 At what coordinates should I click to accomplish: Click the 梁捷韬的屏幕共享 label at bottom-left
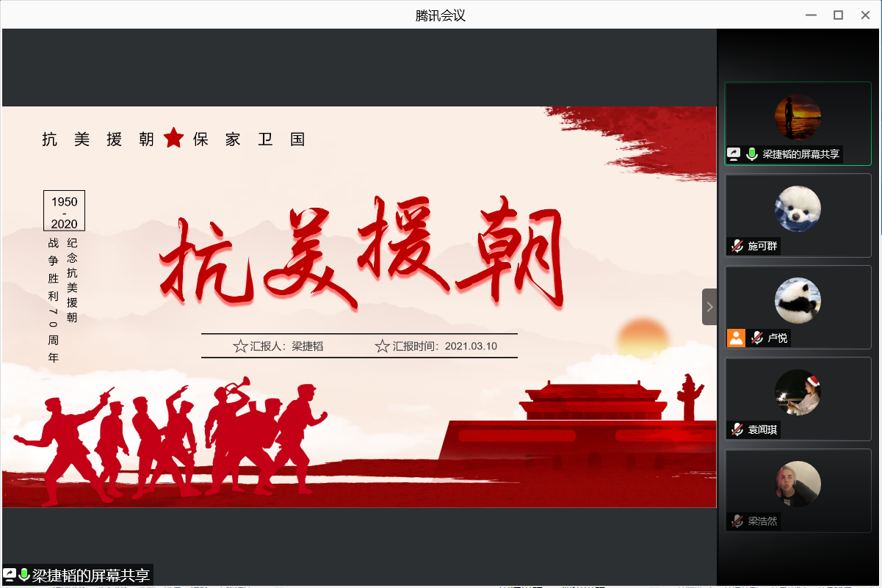coord(91,576)
